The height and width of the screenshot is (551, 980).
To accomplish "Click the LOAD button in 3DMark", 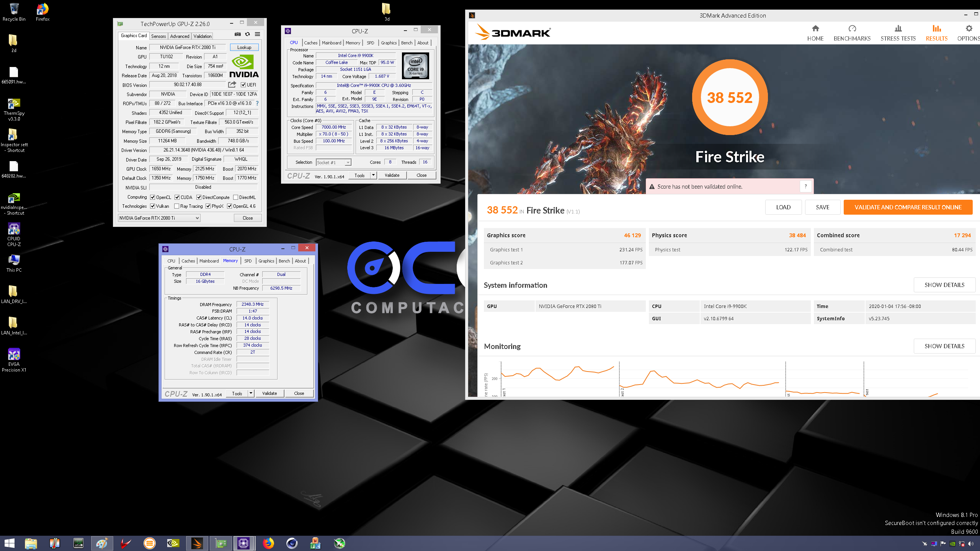I will 783,207.
